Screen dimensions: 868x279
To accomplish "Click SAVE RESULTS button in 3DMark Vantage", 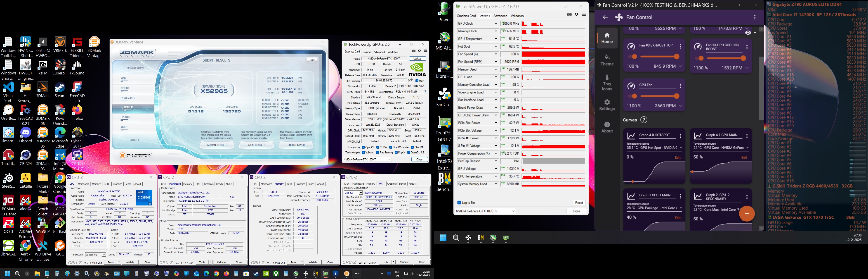I will click(256, 145).
